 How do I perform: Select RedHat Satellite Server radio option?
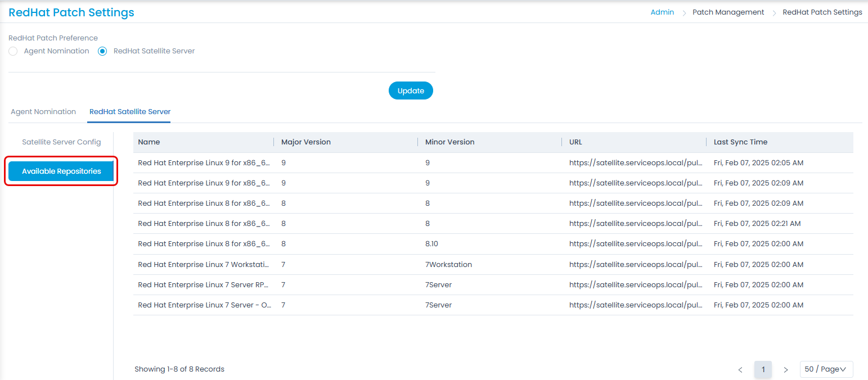pyautogui.click(x=102, y=51)
